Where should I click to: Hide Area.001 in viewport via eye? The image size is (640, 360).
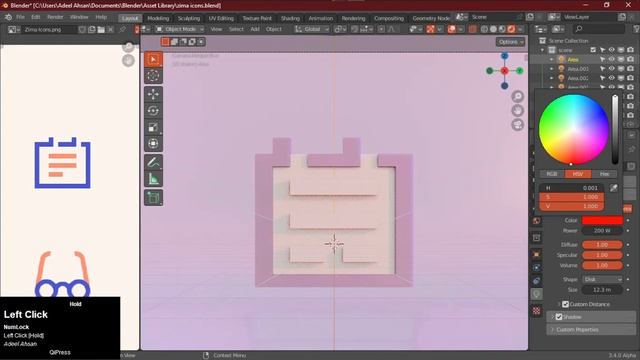coord(611,69)
